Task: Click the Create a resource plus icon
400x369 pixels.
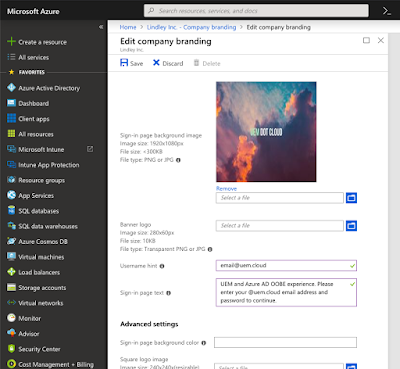Action: coord(11,42)
